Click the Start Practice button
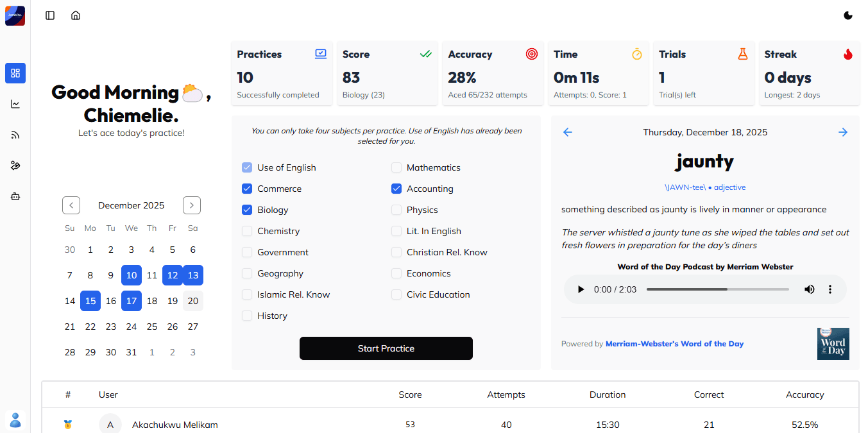Screen dimensions: 868x433 (x=386, y=348)
